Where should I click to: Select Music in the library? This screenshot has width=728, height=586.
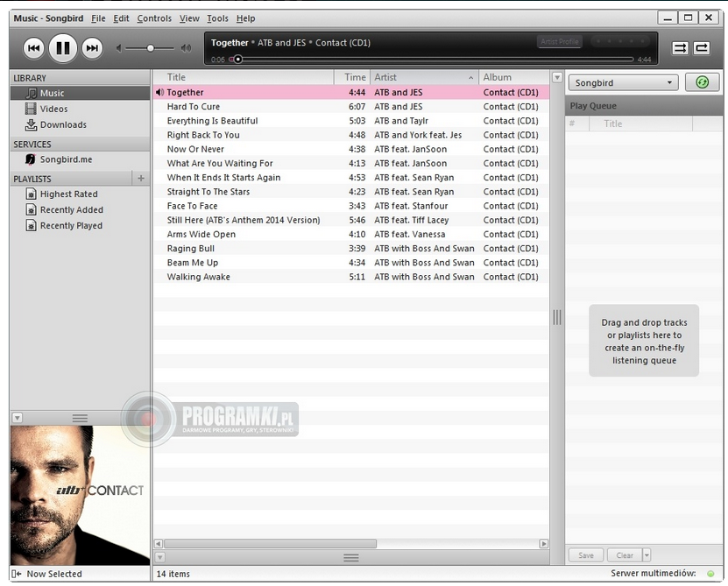pos(80,93)
